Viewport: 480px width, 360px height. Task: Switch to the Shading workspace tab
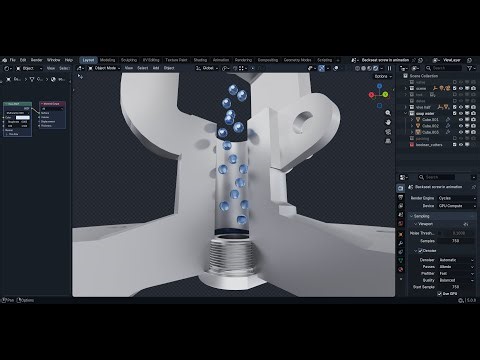pos(200,60)
